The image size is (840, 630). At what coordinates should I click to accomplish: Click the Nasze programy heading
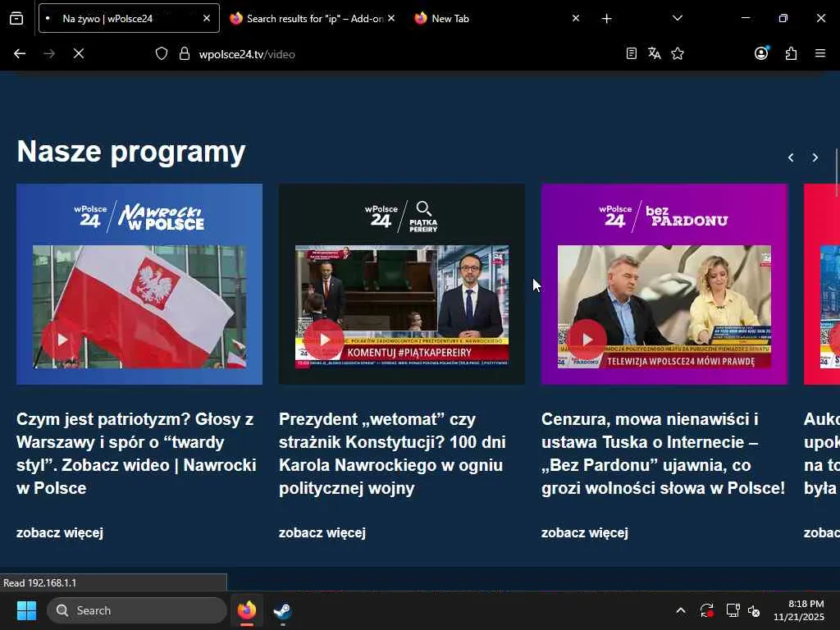tap(131, 152)
